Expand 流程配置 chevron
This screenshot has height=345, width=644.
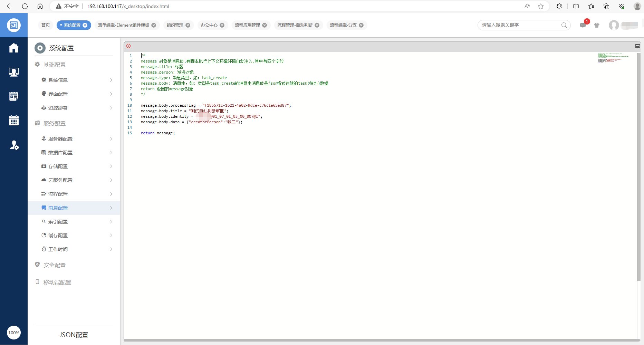[111, 194]
